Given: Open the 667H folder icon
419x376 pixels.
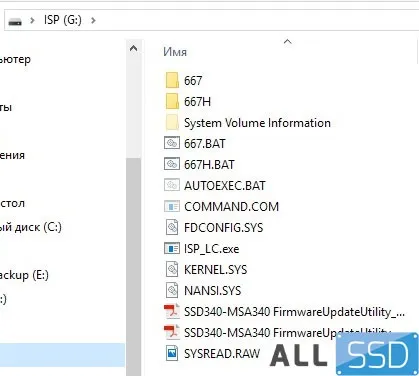Looking at the screenshot, I should pos(172,101).
